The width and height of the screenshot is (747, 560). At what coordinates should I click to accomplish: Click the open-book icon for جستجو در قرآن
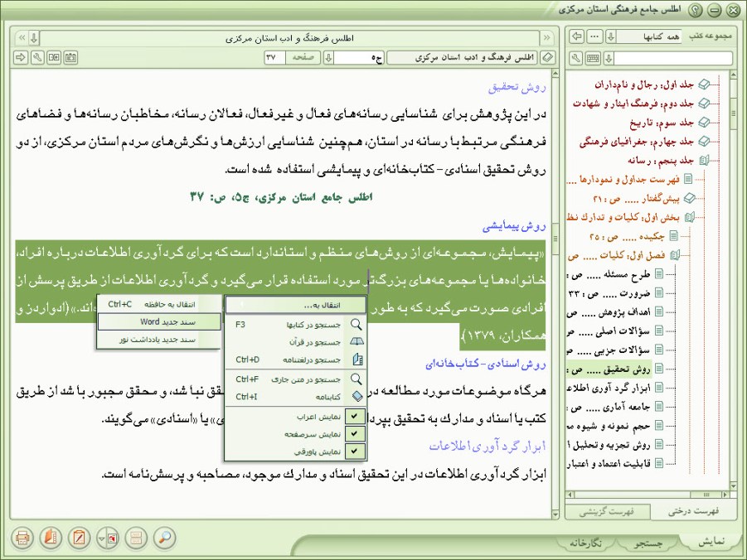[357, 342]
